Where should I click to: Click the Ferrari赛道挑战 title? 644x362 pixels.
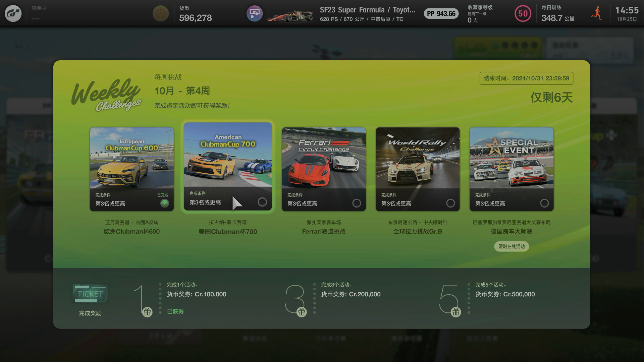324,231
